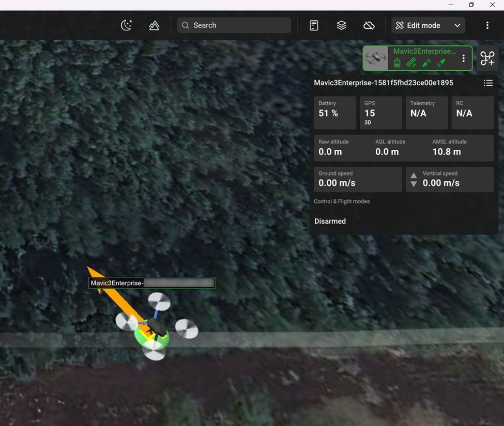The image size is (504, 426).
Task: Click the magnifier icon in Search
Action: tap(185, 25)
